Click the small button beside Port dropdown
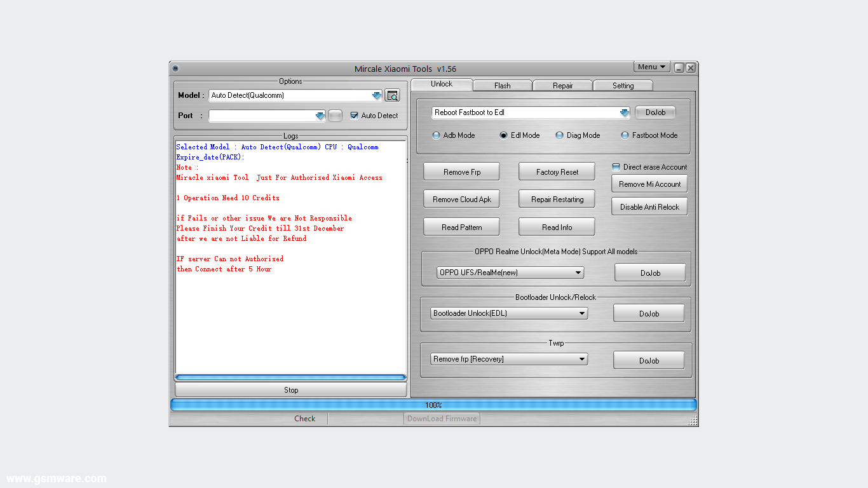Viewport: 868px width, 488px height. pos(336,116)
